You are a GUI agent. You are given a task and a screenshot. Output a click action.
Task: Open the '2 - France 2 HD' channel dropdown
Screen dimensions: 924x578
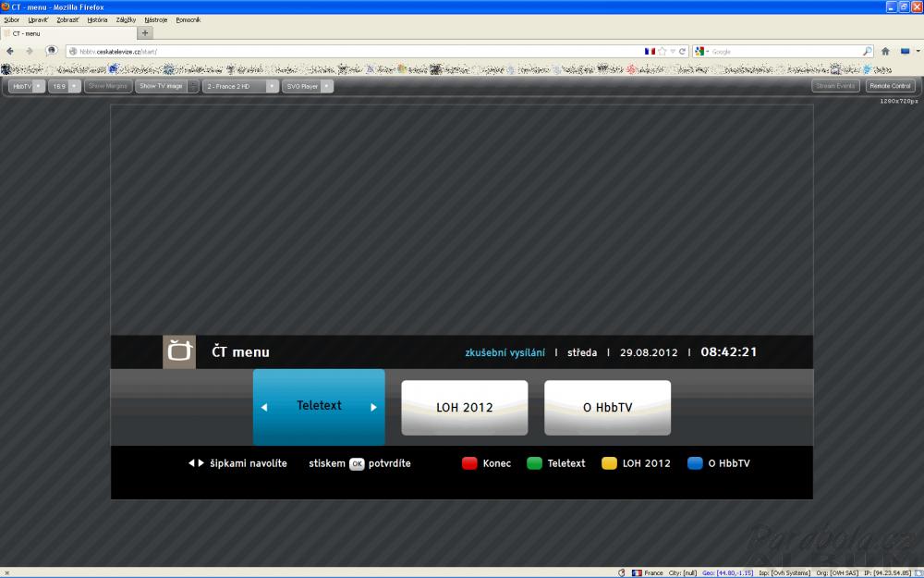pyautogui.click(x=272, y=86)
